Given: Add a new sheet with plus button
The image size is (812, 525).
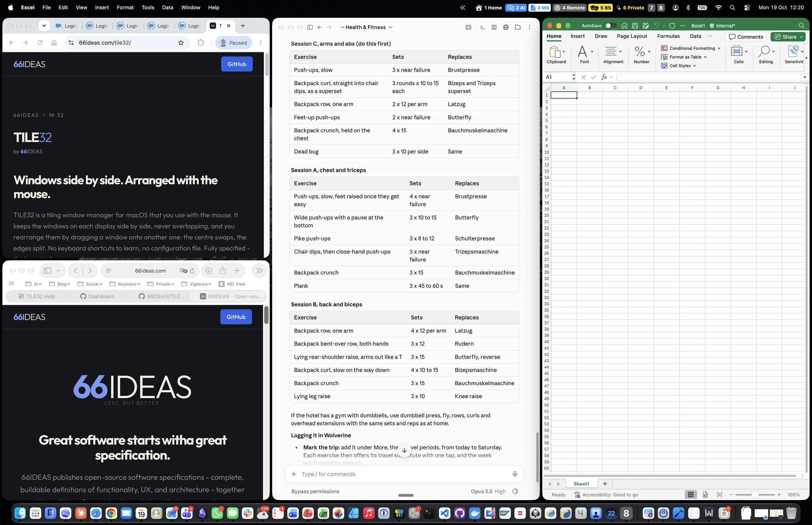Looking at the screenshot, I should [605, 484].
